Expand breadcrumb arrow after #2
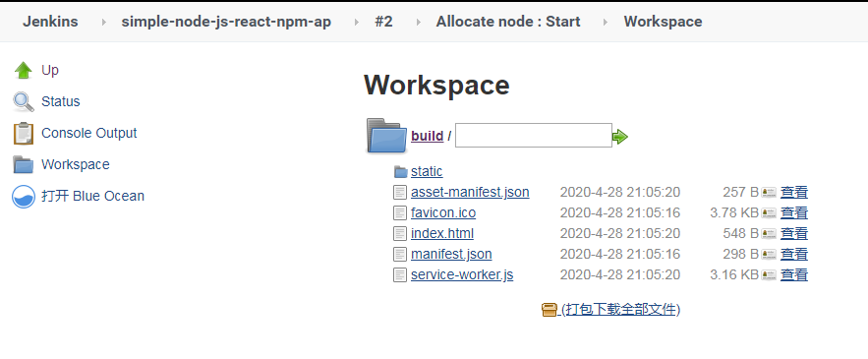 click(x=418, y=23)
